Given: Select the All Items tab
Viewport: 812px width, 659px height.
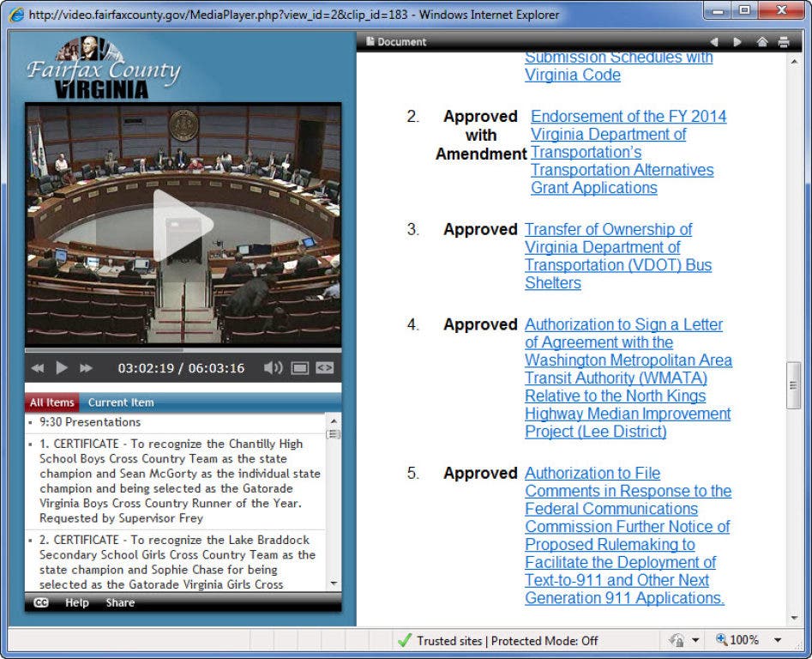Looking at the screenshot, I should 51,402.
